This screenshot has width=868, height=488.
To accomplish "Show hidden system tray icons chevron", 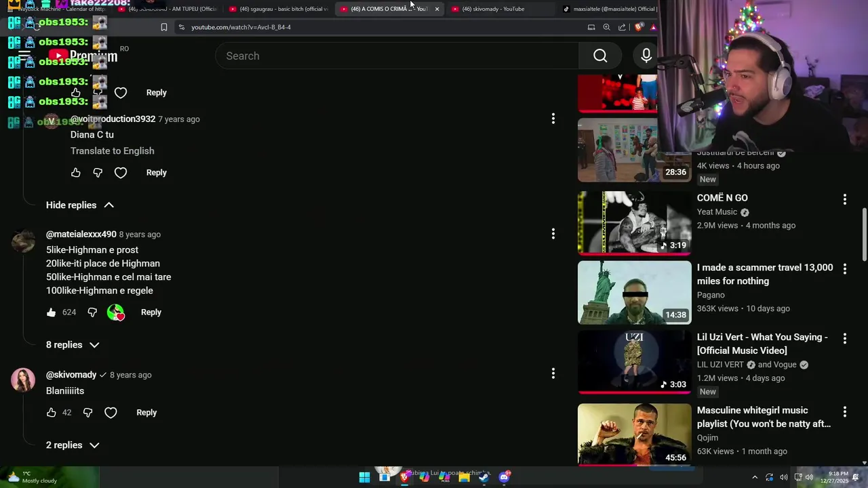I will tap(755, 477).
